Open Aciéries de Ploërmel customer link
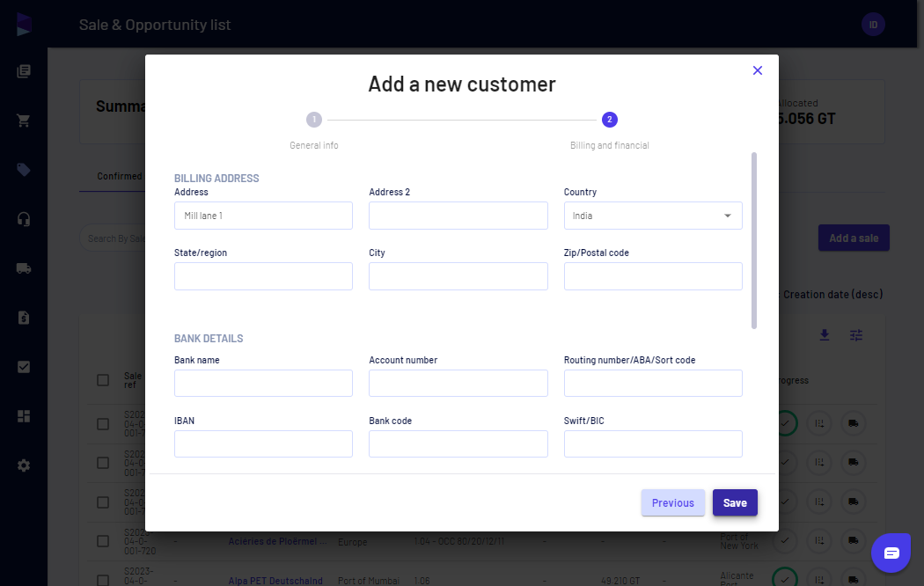The image size is (924, 586). [277, 541]
